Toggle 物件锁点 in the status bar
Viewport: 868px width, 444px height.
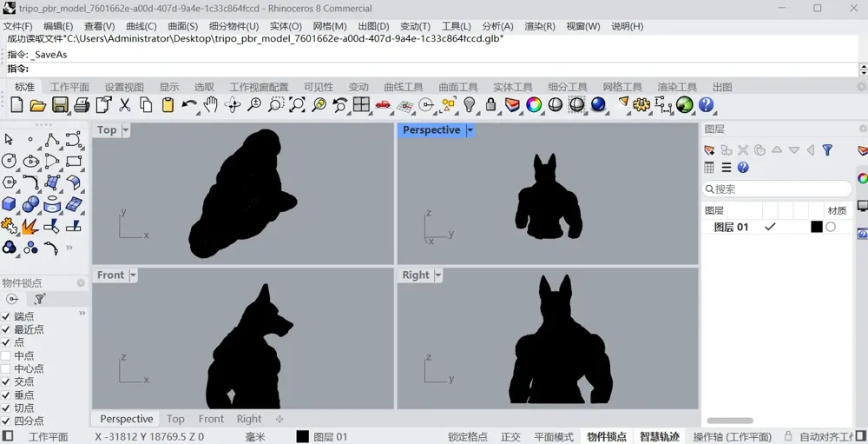coord(607,437)
